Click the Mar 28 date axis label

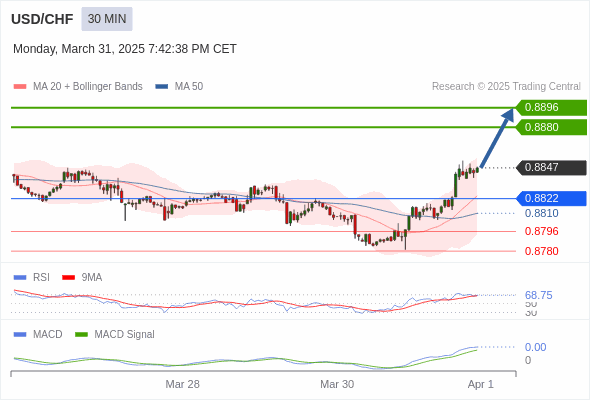182,384
